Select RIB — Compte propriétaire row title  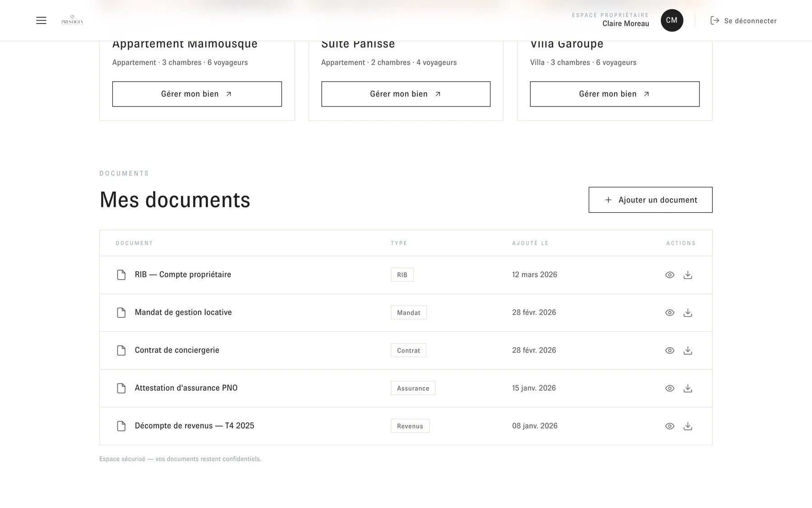coord(183,275)
